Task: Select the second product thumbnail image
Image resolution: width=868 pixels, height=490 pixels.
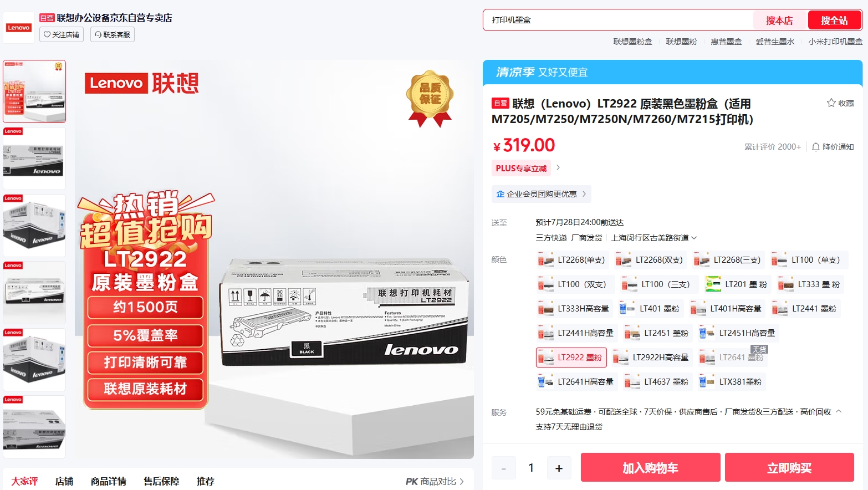Action: click(34, 159)
